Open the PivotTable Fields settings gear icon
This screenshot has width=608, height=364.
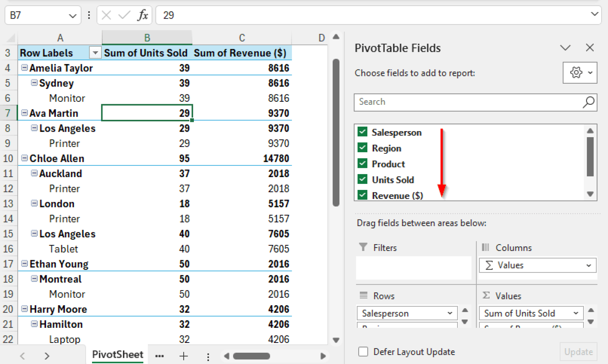[x=576, y=72]
